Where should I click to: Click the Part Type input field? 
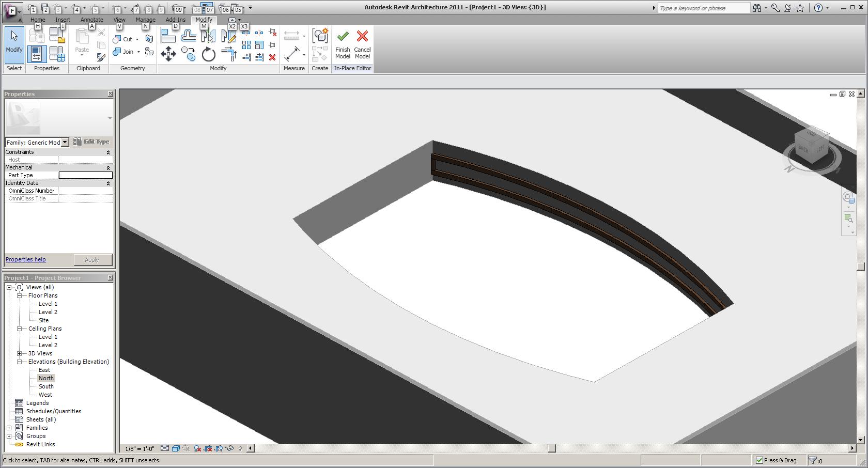(x=85, y=175)
